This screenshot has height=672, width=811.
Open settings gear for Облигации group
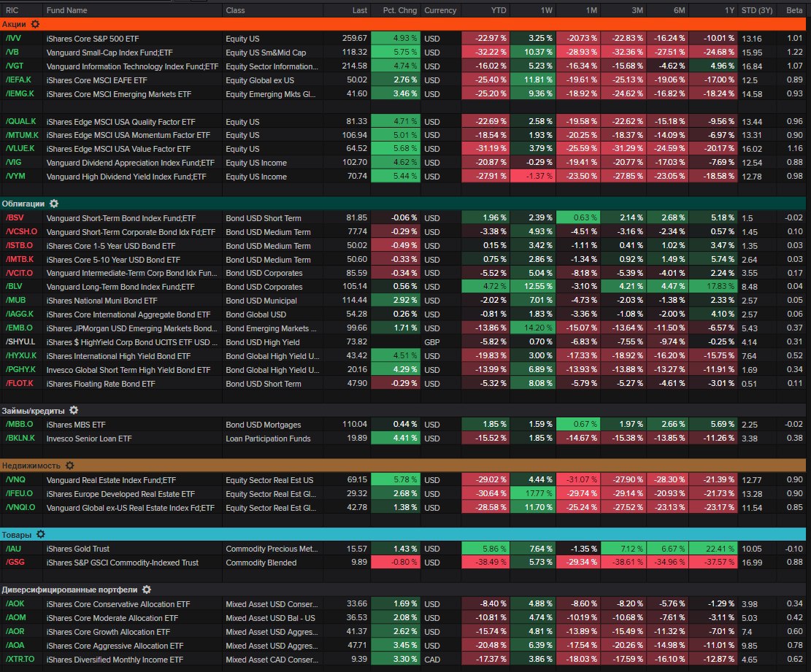pos(54,204)
